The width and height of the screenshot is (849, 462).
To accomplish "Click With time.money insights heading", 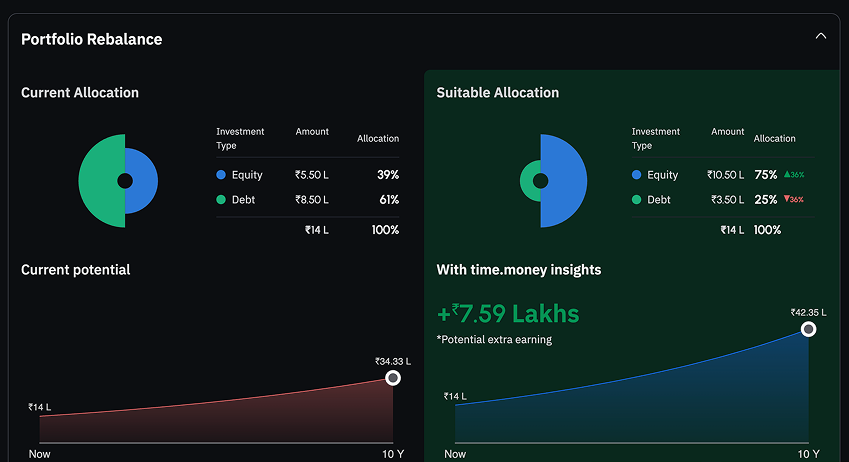I will tap(519, 270).
